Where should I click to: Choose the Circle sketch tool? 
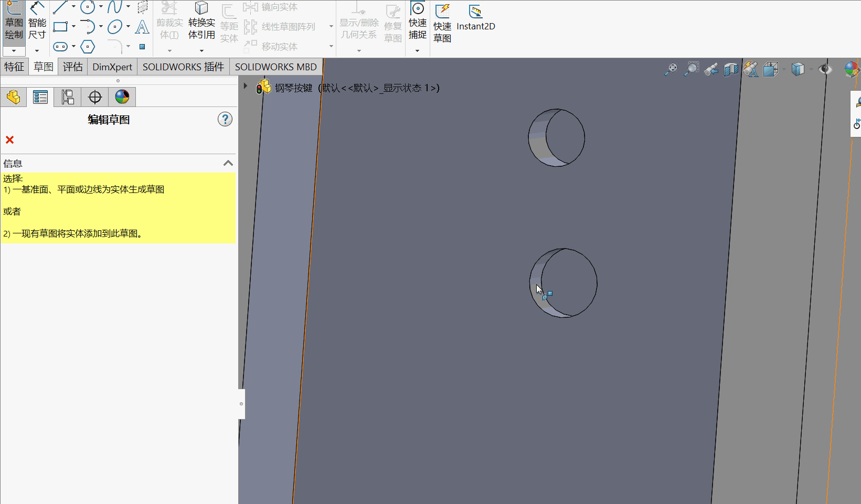coord(88,7)
